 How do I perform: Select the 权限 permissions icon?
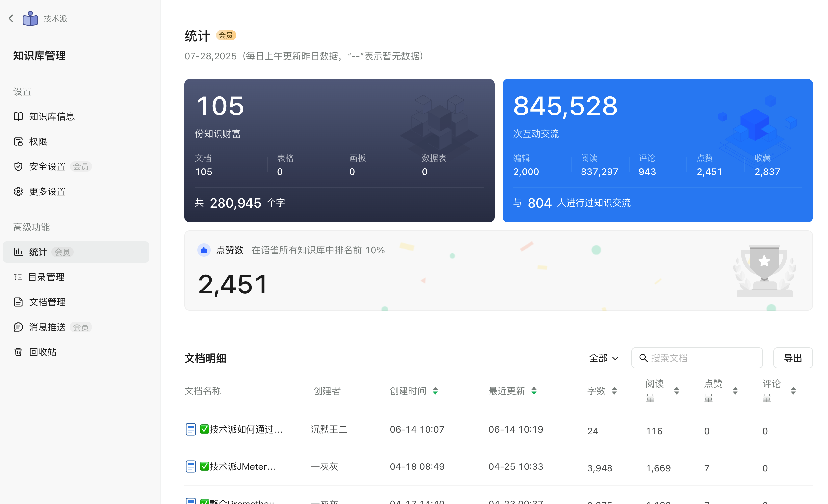pyautogui.click(x=18, y=141)
